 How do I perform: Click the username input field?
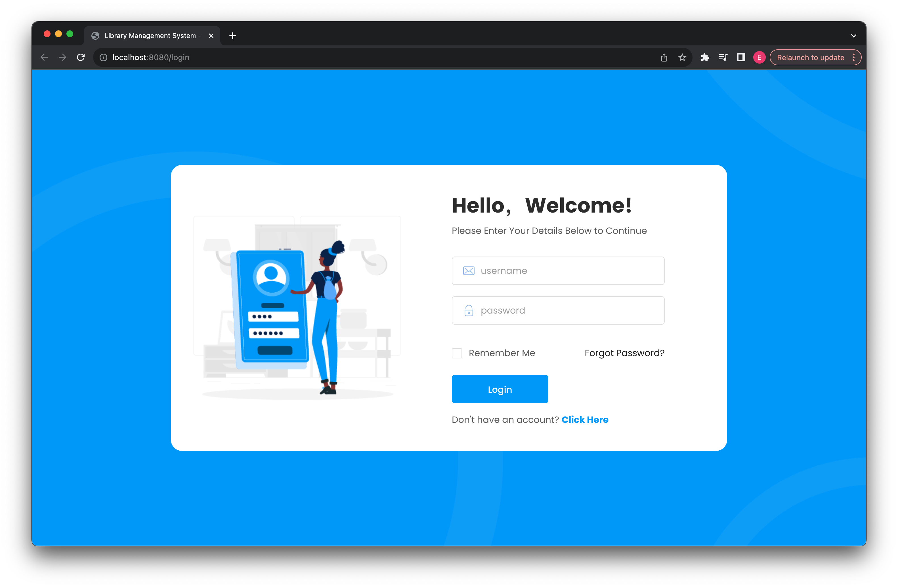click(558, 270)
